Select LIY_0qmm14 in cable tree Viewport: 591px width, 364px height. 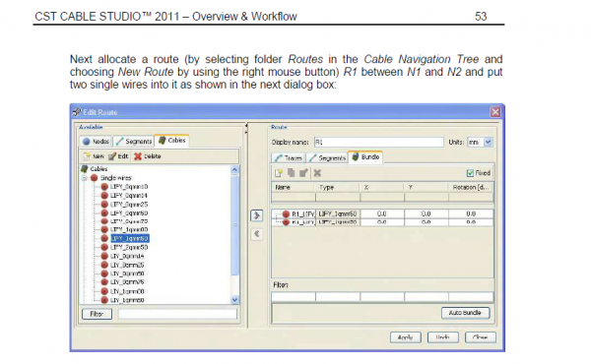pyautogui.click(x=127, y=256)
